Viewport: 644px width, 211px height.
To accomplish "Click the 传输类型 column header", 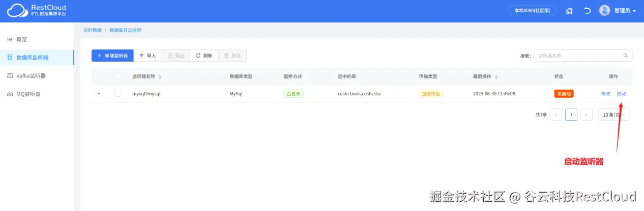I will (428, 76).
